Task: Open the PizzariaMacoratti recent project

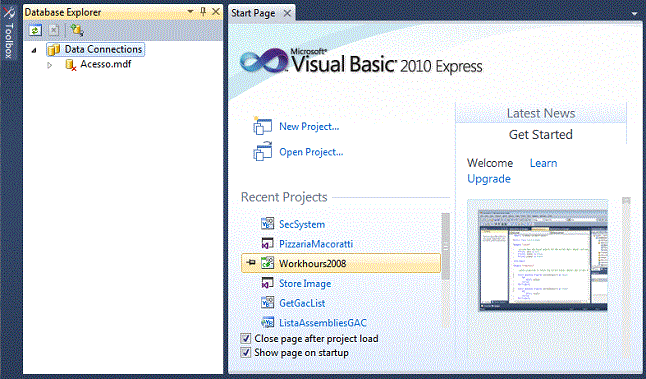Action: [316, 244]
